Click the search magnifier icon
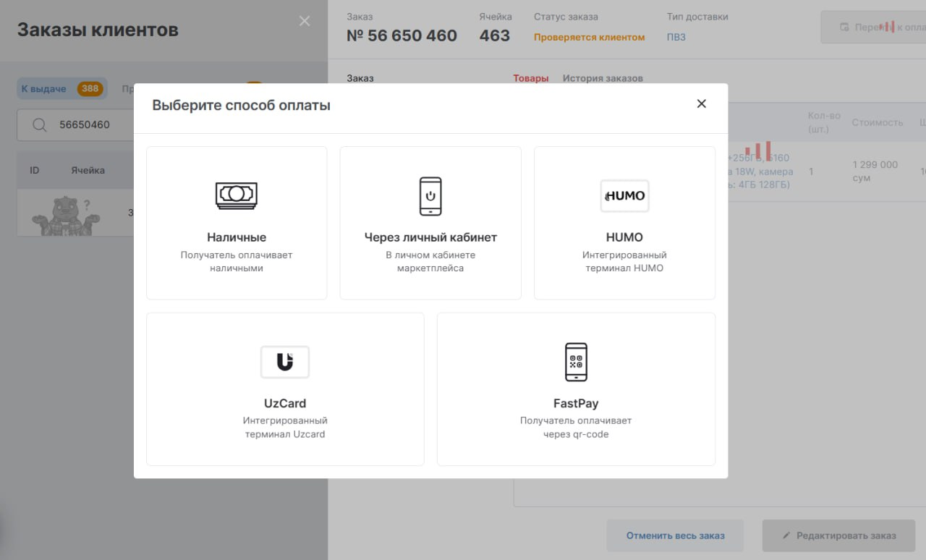Screen dimensions: 926x560 [x=40, y=124]
